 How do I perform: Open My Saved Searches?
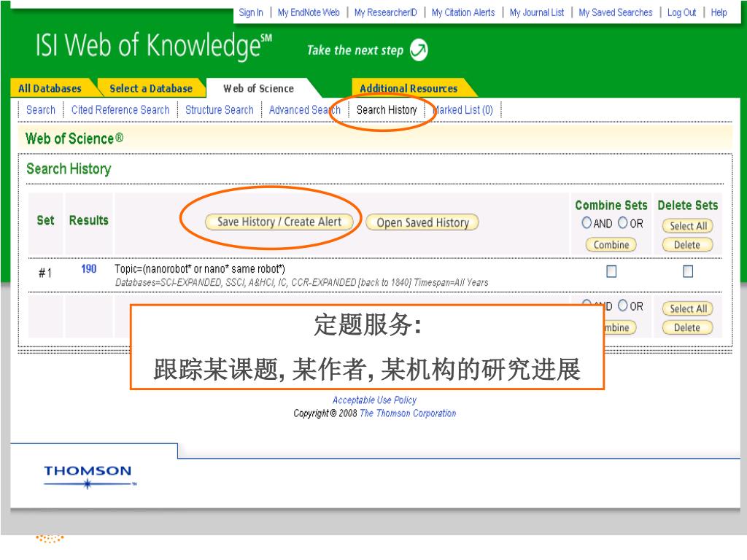(x=616, y=12)
